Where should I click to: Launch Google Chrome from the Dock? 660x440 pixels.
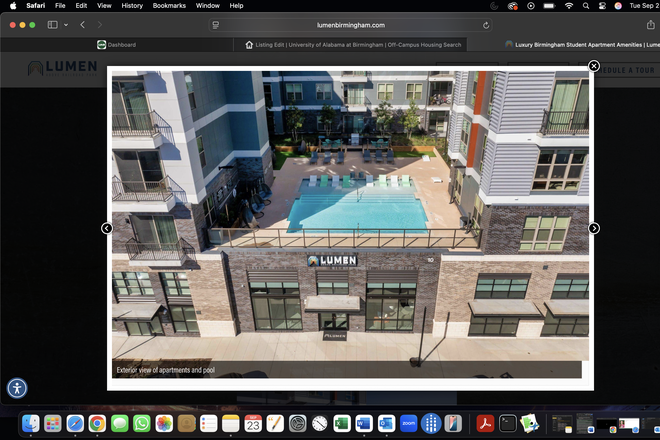97,424
